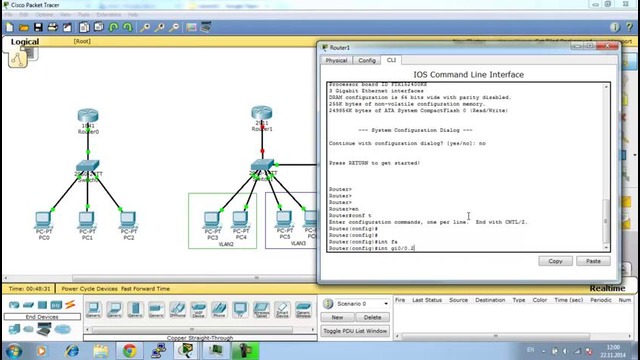Image resolution: width=640 pixels, height=360 pixels.
Task: Open File menu in Packet Tracer
Action: click(x=9, y=15)
